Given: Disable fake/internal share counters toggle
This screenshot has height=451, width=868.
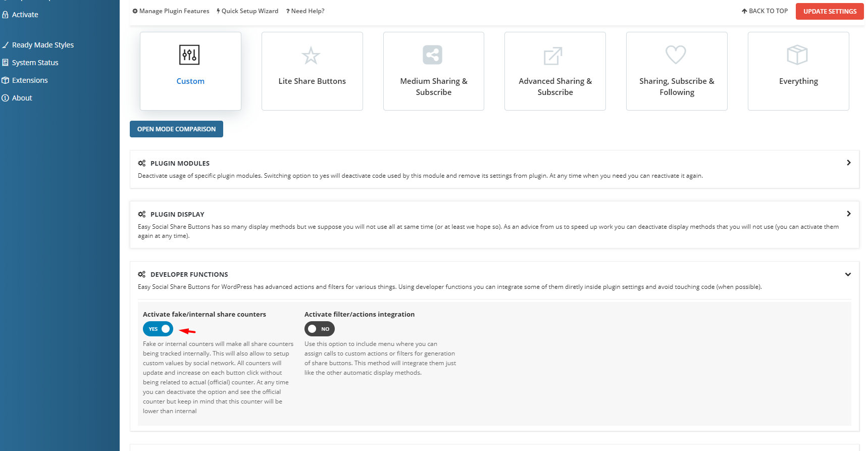Looking at the screenshot, I should coord(158,329).
